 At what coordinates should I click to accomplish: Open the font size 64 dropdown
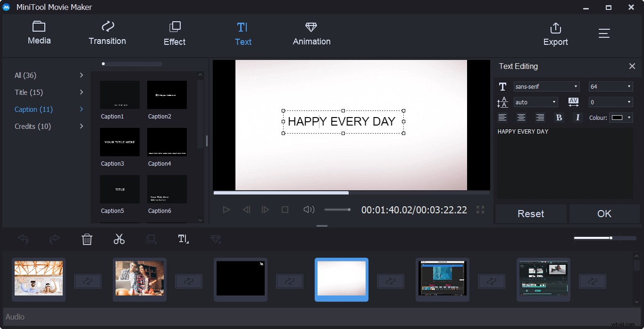tap(610, 86)
